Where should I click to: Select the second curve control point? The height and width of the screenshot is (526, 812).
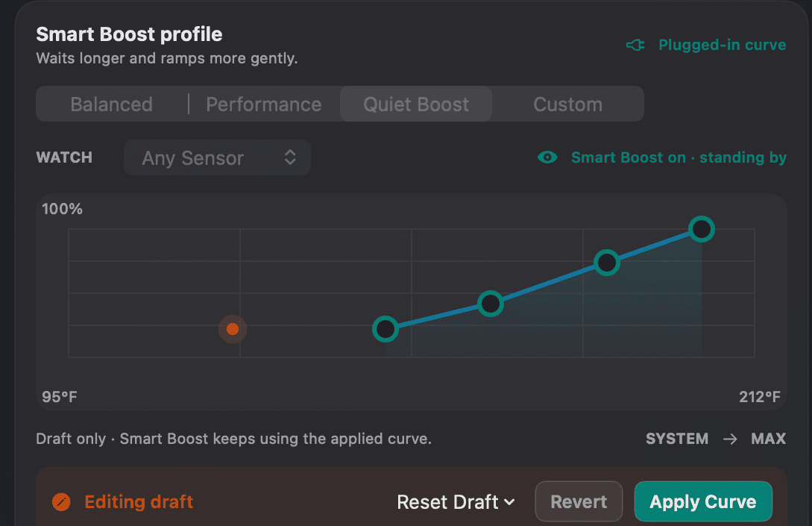click(491, 304)
